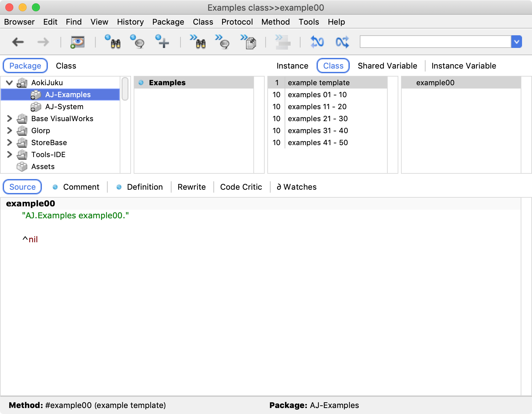This screenshot has height=414, width=532.
Task: Select the Package view toggle
Action: click(25, 66)
